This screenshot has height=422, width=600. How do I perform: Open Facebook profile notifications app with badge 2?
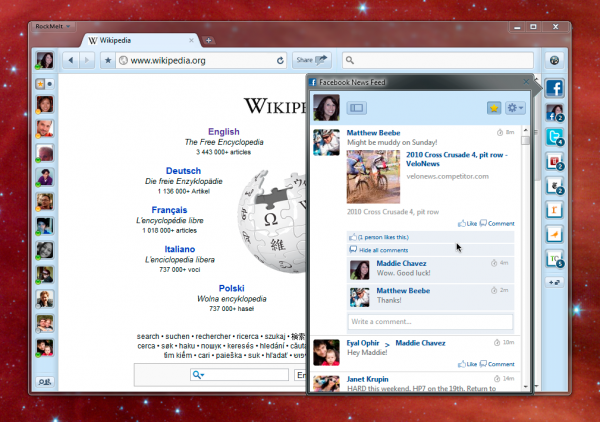pos(554,113)
